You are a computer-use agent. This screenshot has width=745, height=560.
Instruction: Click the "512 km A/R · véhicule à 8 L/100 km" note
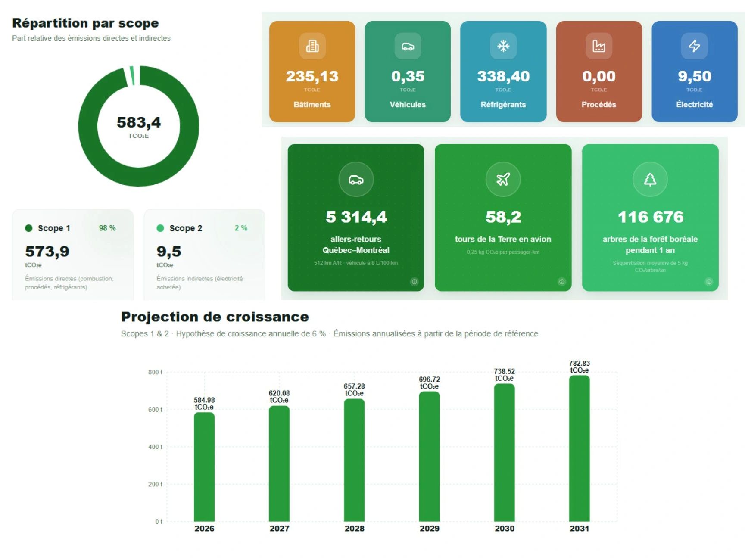pyautogui.click(x=356, y=263)
